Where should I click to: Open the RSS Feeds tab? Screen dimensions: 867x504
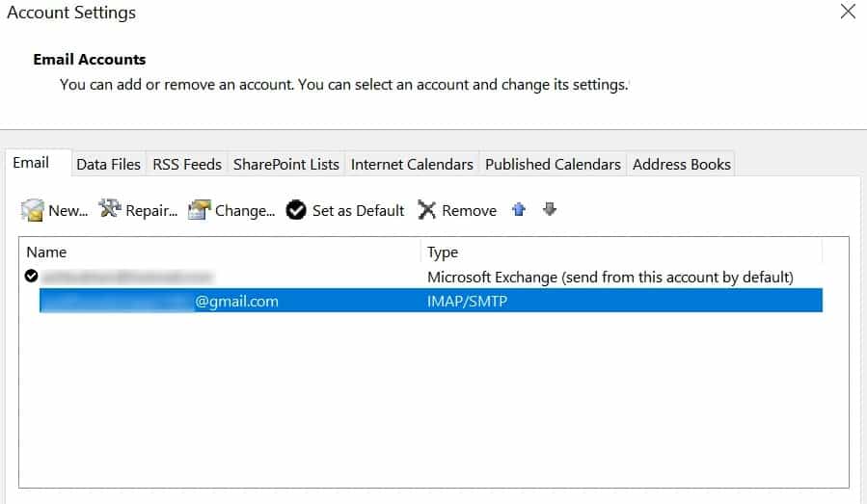coord(187,164)
